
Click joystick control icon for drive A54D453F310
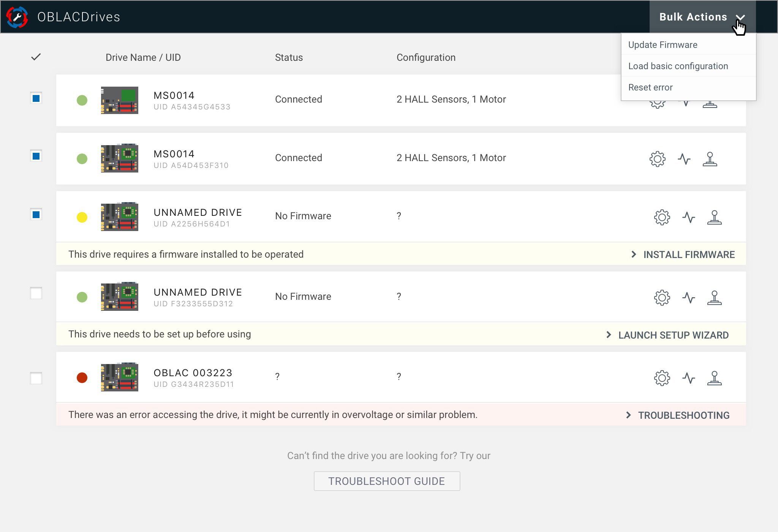tap(710, 159)
